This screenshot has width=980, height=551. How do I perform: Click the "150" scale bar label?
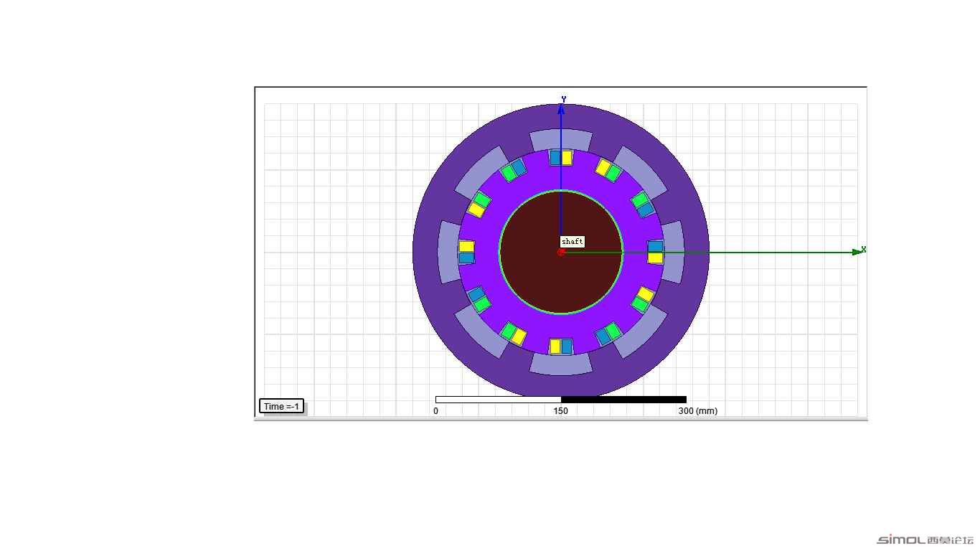click(x=561, y=411)
